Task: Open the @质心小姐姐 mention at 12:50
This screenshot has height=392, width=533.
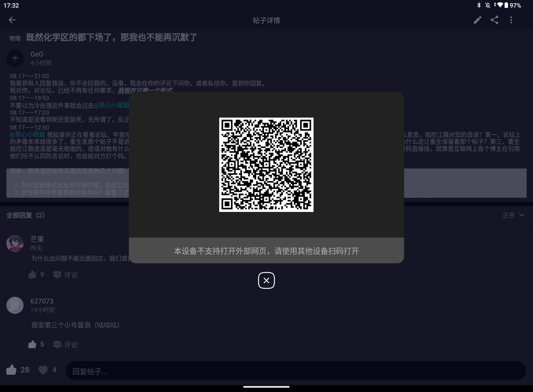Action: [x=27, y=135]
